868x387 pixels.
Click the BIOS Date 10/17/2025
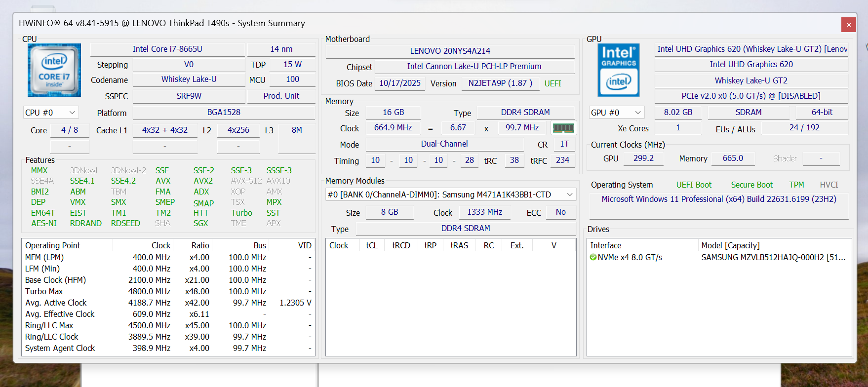(x=400, y=83)
